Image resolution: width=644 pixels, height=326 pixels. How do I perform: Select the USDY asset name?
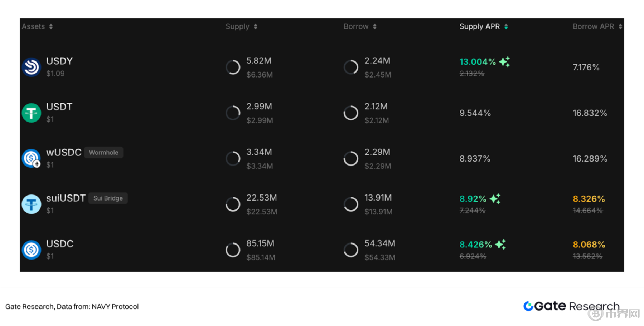coord(59,61)
